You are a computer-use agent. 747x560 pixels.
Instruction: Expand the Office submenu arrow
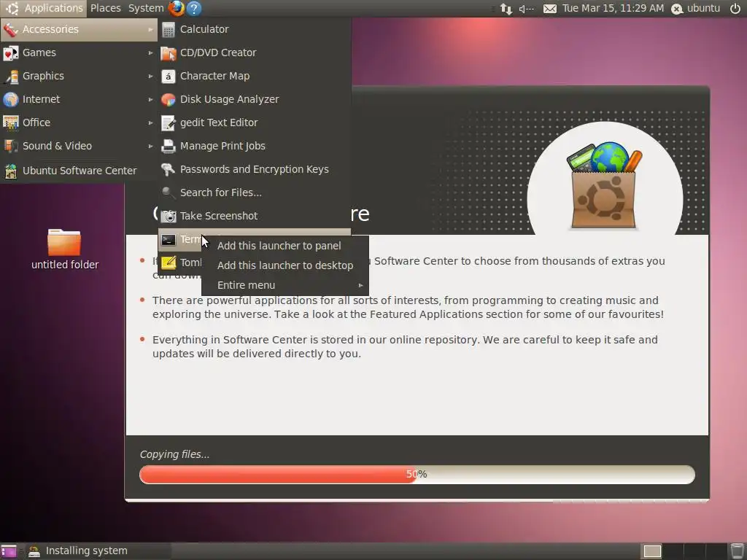[150, 122]
